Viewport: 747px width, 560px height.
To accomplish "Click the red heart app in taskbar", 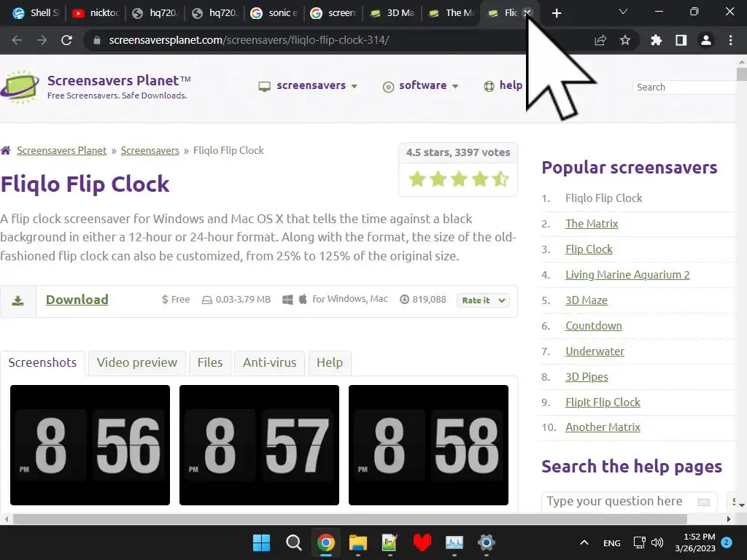I will pyautogui.click(x=422, y=542).
